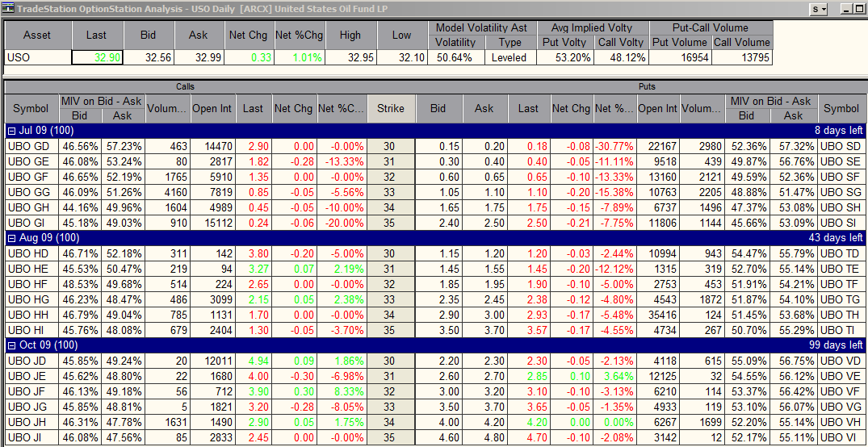Click the puts Last column header
Screen dimensions: 868x447
point(528,108)
